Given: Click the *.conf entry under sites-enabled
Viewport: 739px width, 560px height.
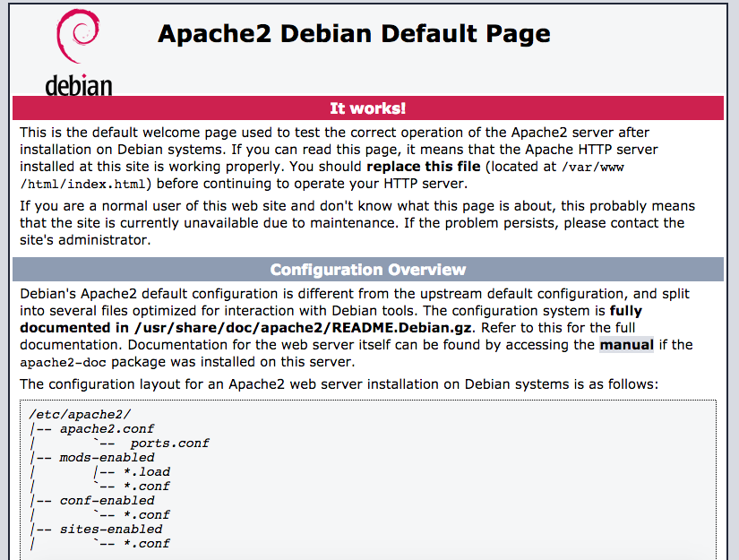Looking at the screenshot, I should pos(146,543).
